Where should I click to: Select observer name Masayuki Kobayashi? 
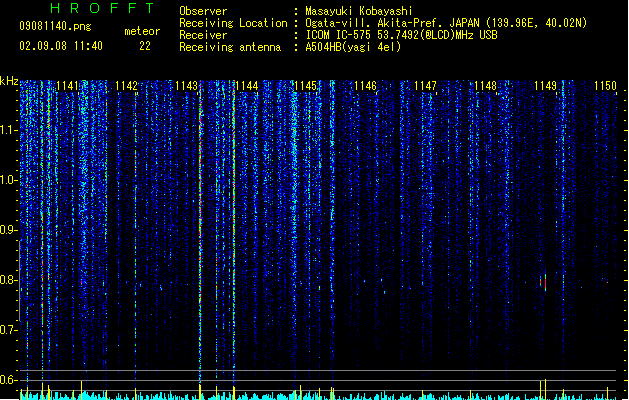coord(359,11)
